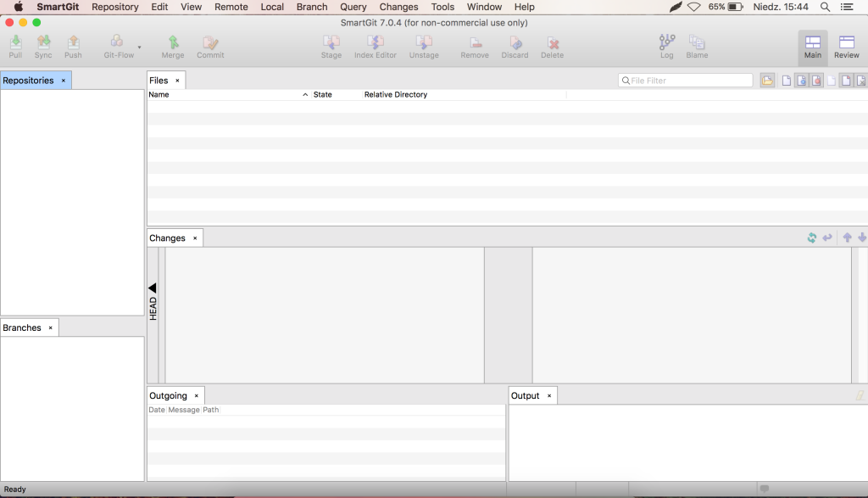Screen dimensions: 868x498
Task: Open the Remote menu
Action: (x=231, y=7)
